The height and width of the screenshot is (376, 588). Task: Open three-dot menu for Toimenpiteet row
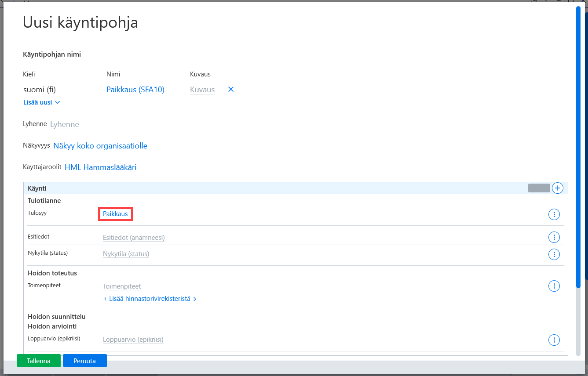[x=554, y=286]
